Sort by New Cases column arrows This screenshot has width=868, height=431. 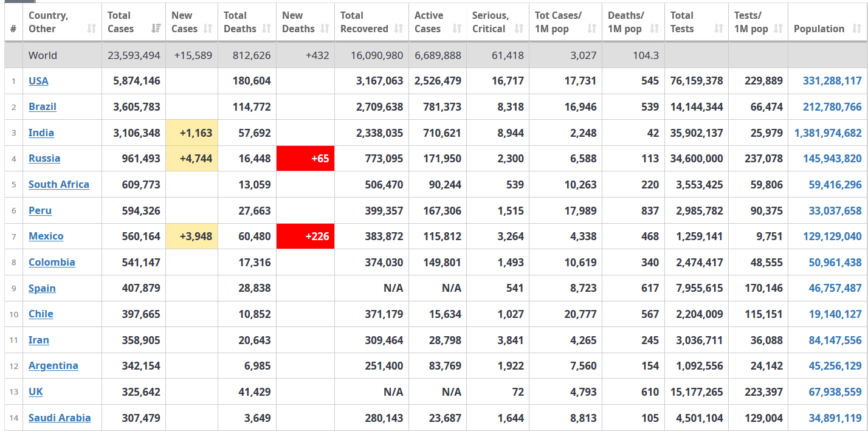tap(208, 29)
